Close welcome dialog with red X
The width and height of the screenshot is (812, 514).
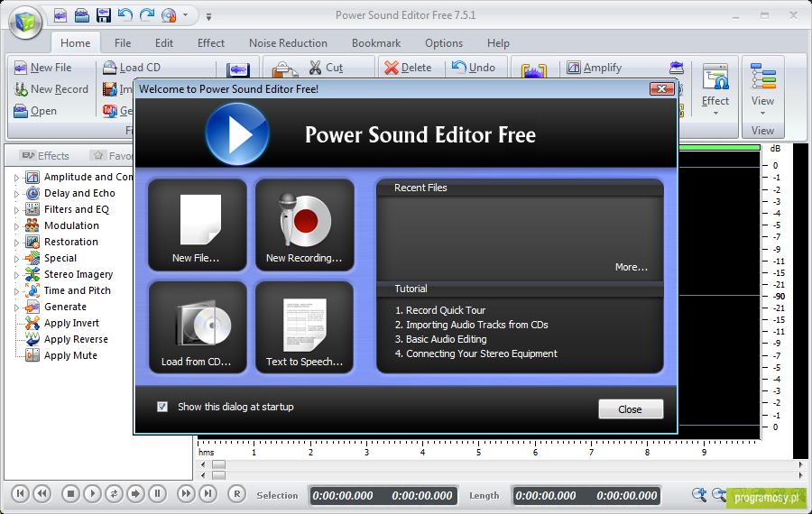pyautogui.click(x=662, y=89)
